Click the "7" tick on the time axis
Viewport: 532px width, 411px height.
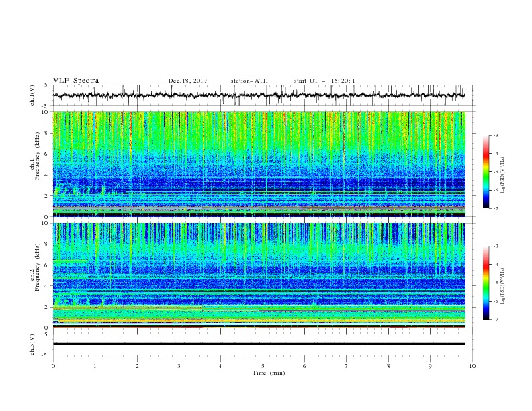347,366
